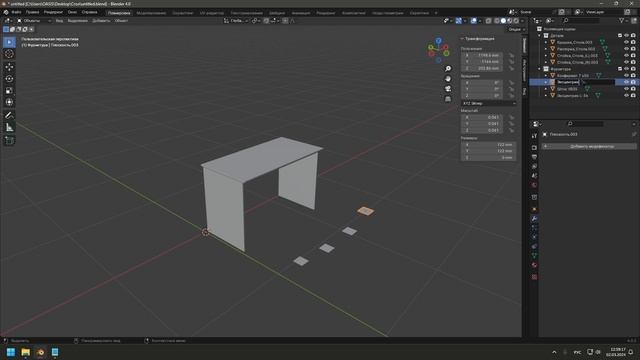Open Объект menu in viewport header

point(121,20)
